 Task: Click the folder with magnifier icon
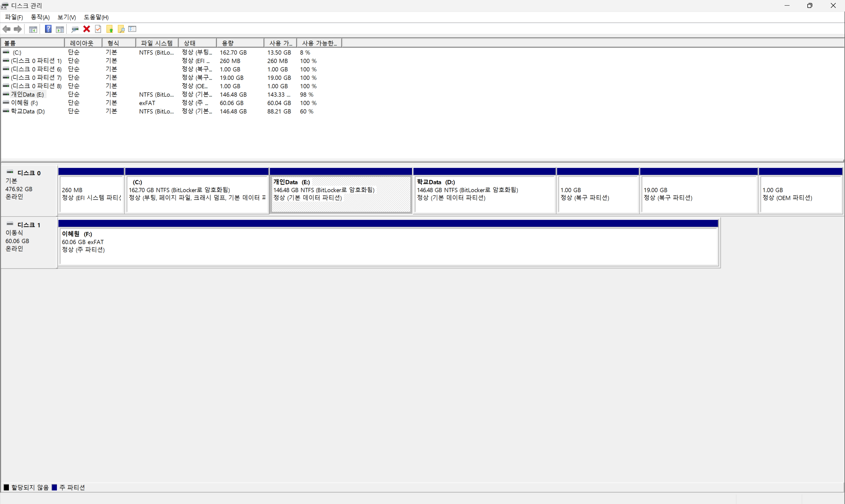click(x=121, y=29)
